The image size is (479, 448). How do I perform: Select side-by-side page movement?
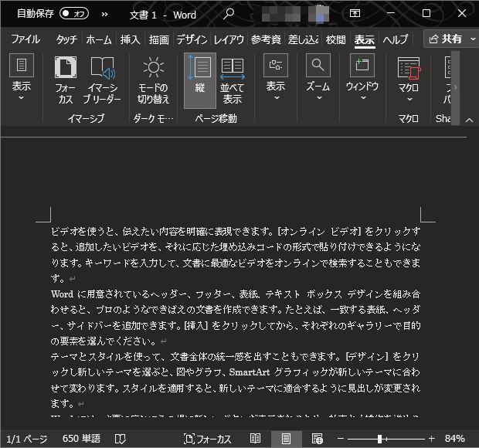tap(233, 80)
